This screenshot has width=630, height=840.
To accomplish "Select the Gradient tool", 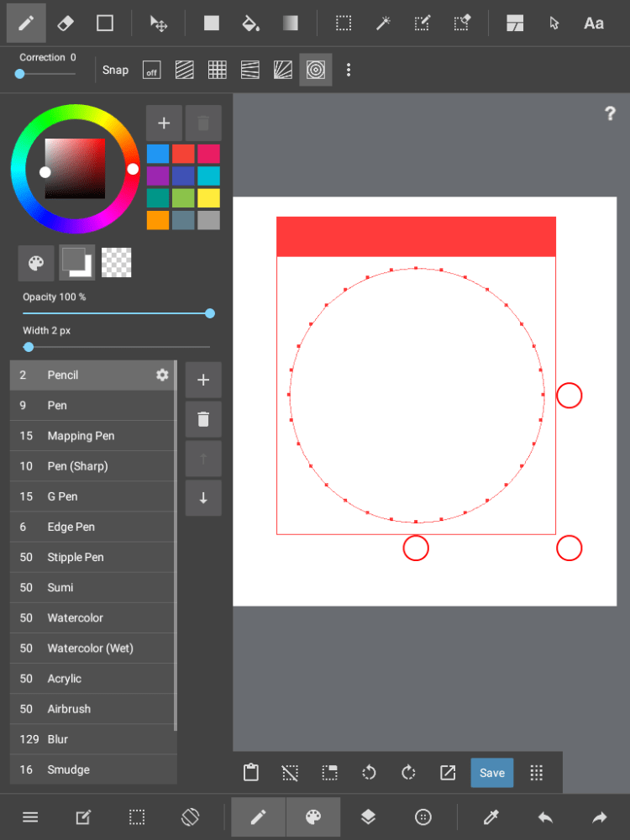I will 290,23.
